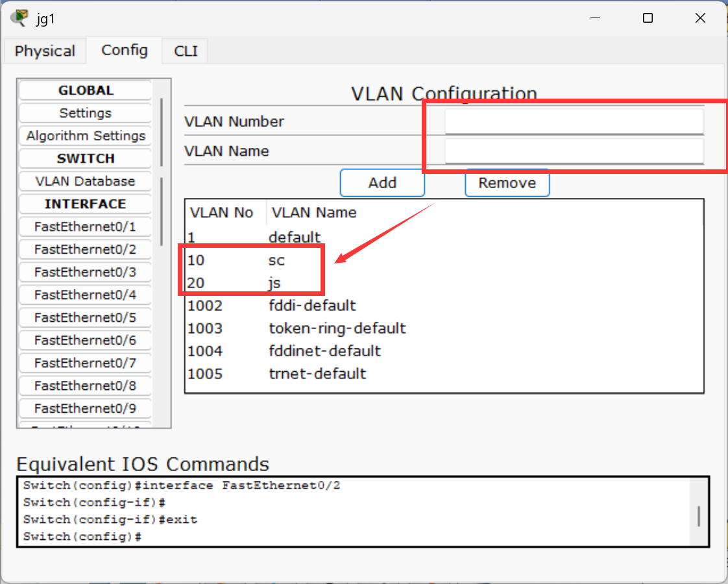The width and height of the screenshot is (728, 584).
Task: Open FastEthernet0/2 interface settings
Action: pyautogui.click(x=86, y=249)
